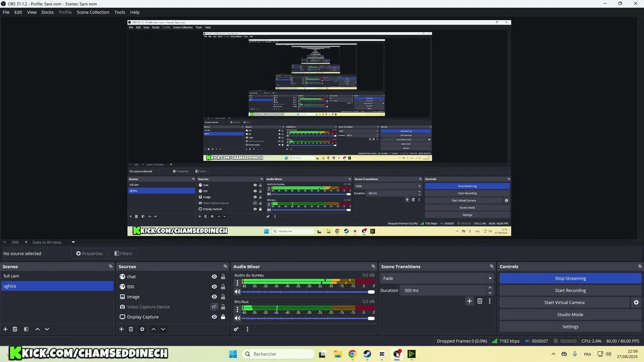Viewport: 644px width, 362px height.
Task: Move source down arrow in Sources panel
Action: click(x=163, y=329)
